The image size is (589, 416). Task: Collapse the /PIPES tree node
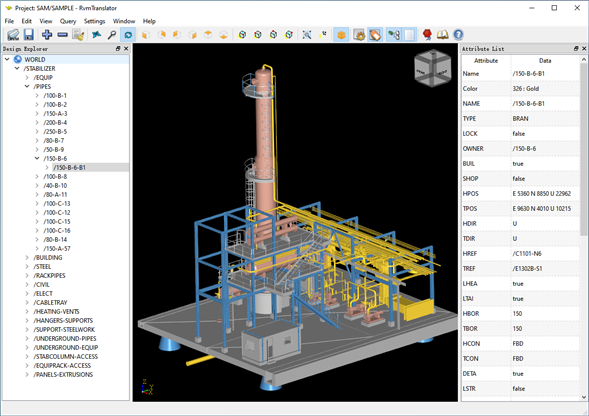click(x=27, y=86)
